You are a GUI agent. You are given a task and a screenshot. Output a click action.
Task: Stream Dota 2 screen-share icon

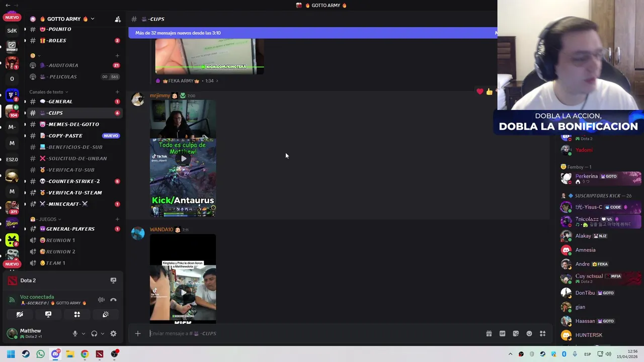[113, 281]
